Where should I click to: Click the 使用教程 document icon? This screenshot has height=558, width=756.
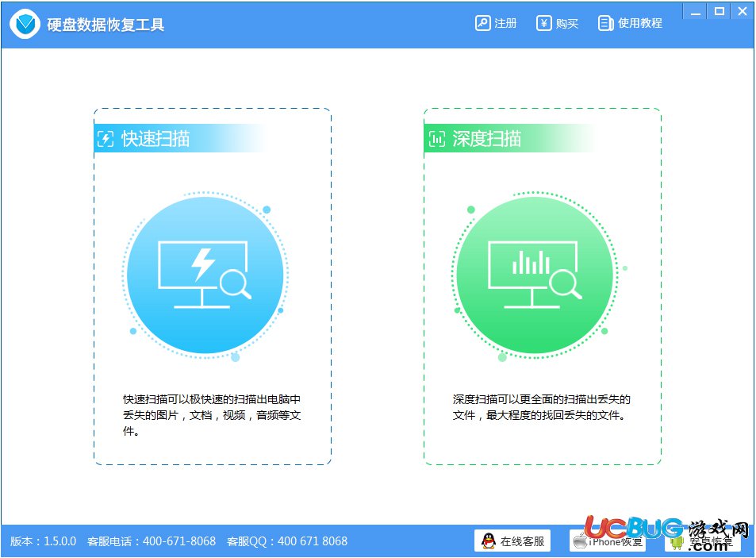(605, 23)
